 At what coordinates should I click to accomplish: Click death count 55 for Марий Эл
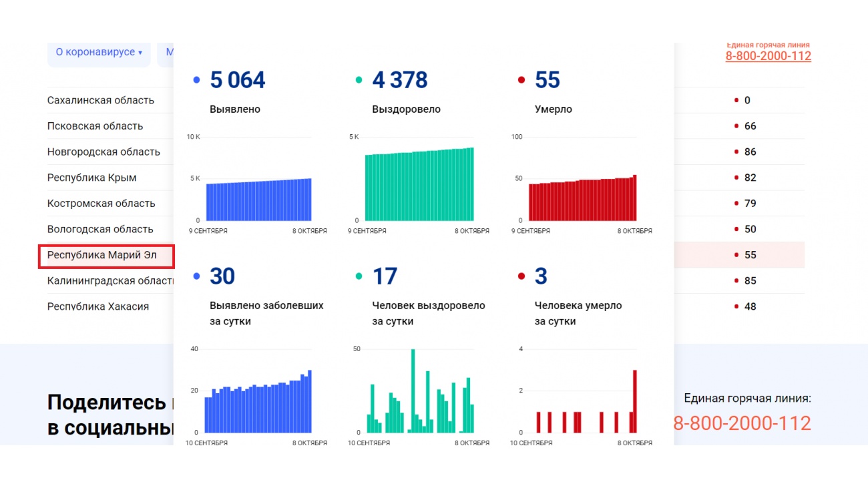tap(750, 255)
